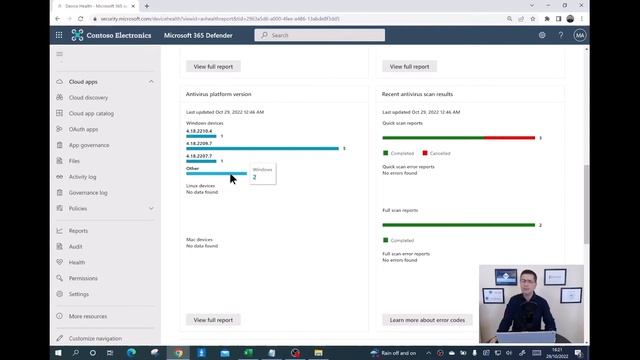Click the 4.18.2210.4 version bar
640x360 pixels.
201,136
